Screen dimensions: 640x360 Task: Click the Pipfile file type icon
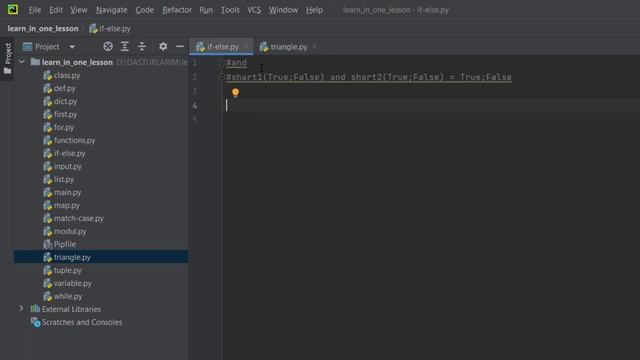click(x=47, y=244)
